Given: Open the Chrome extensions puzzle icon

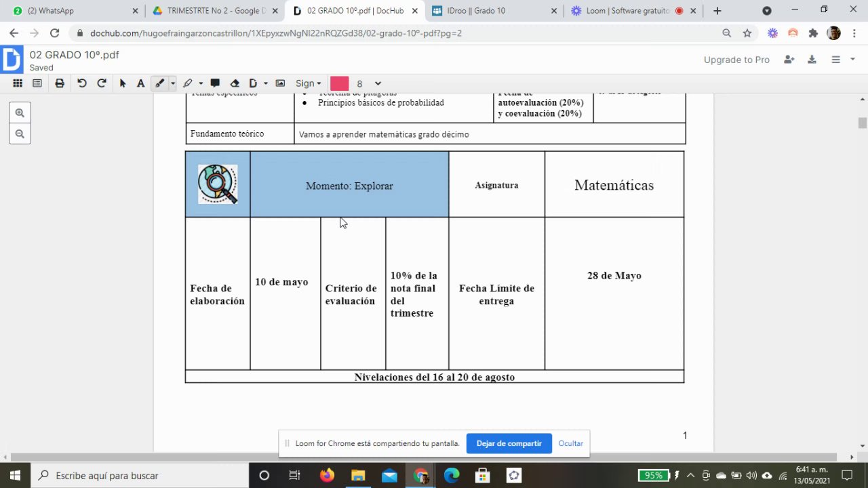Looking at the screenshot, I should point(813,33).
